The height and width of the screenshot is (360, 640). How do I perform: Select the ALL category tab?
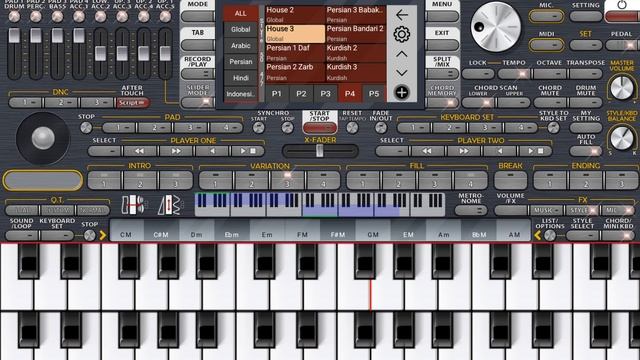tap(240, 13)
